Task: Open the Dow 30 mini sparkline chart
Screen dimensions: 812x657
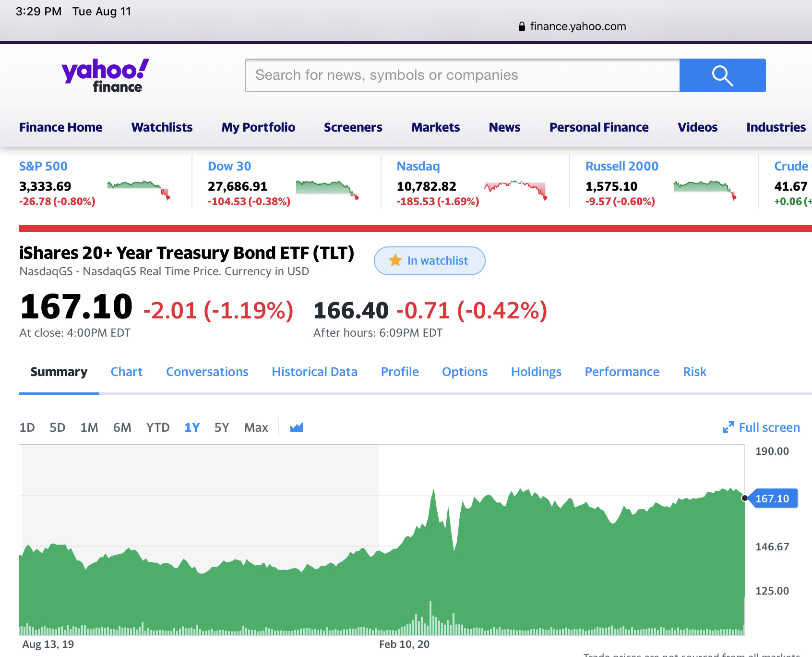Action: coord(327,190)
